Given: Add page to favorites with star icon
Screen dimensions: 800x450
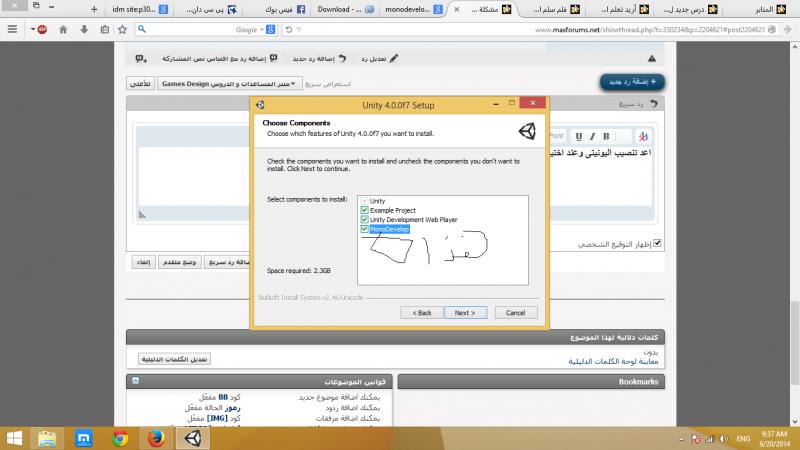Looking at the screenshot, I should click(x=122, y=30).
